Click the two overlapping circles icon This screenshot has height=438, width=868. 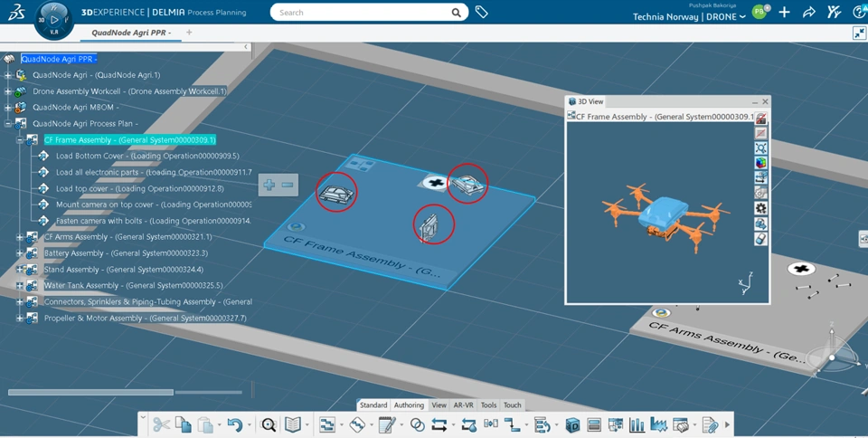[418, 424]
